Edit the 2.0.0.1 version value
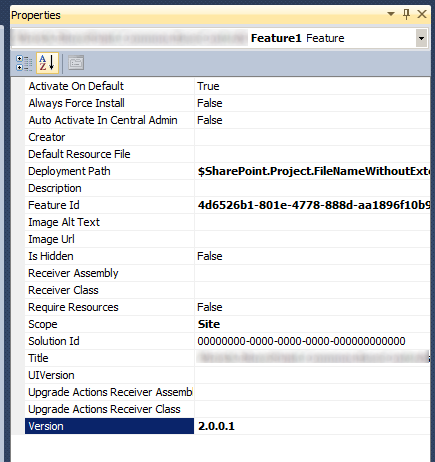The width and height of the screenshot is (435, 462). [x=312, y=426]
